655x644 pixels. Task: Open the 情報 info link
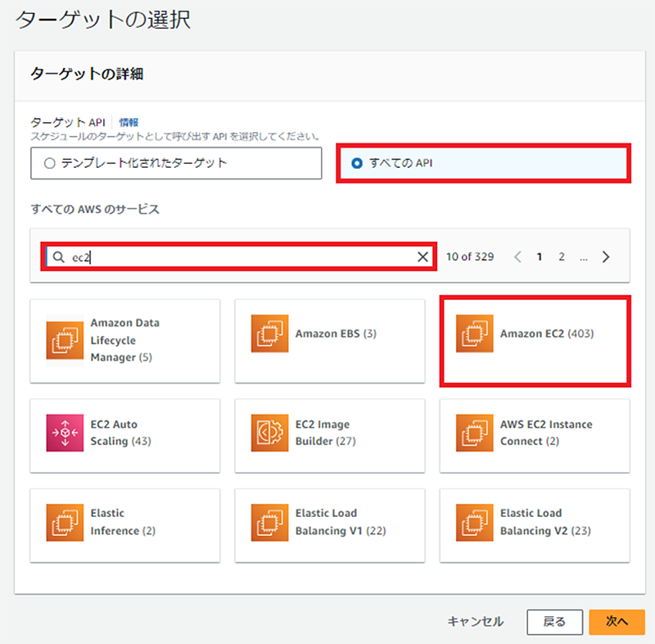click(129, 122)
